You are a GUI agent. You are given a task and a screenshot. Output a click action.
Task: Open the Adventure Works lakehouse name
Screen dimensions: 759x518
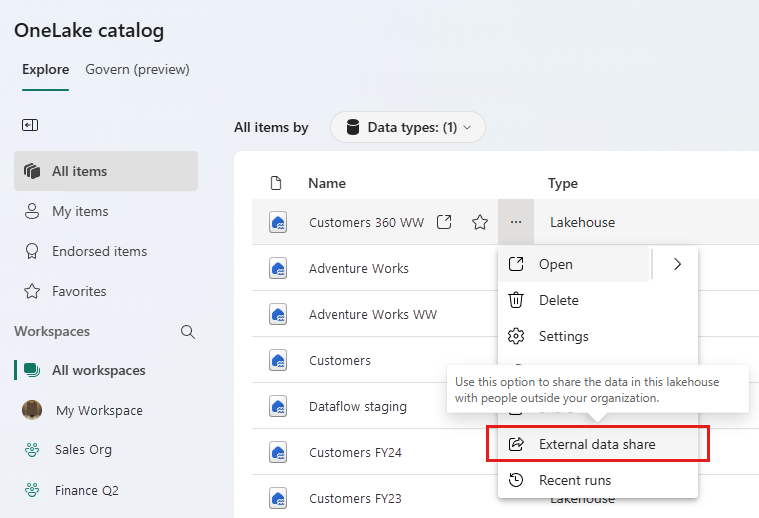tap(359, 268)
